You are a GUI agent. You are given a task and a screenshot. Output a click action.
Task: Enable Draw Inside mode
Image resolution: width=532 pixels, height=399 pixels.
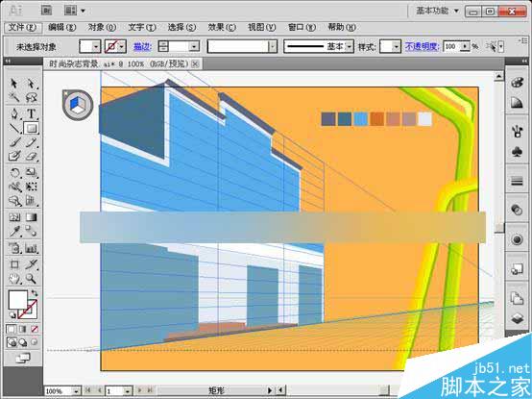click(35, 342)
